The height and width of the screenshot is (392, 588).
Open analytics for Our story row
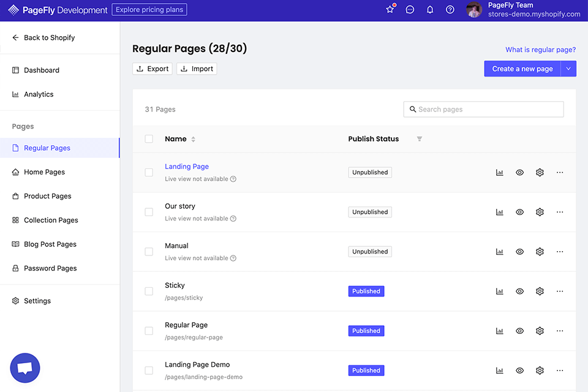pos(500,212)
